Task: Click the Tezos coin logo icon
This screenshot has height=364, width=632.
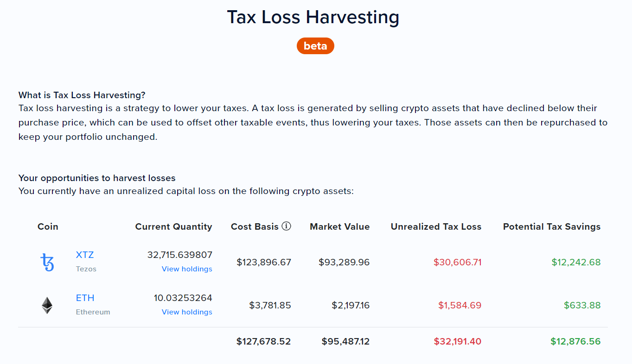Action: (47, 262)
